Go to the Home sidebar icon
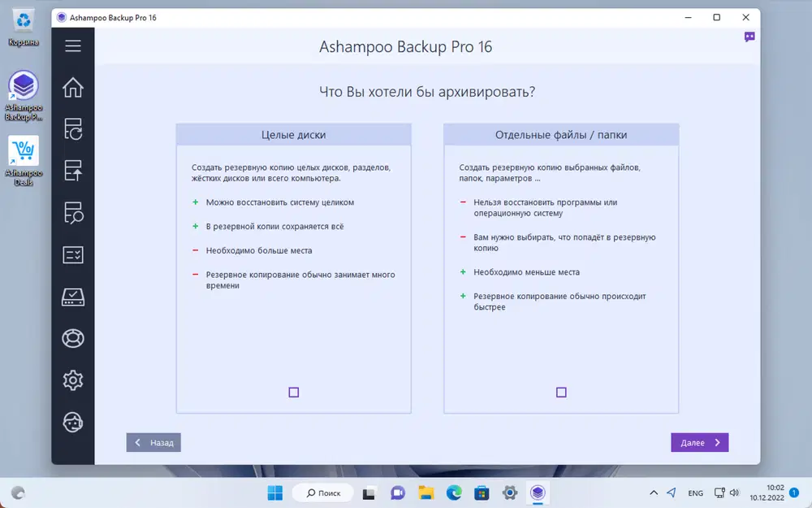Image resolution: width=812 pixels, height=508 pixels. [73, 87]
